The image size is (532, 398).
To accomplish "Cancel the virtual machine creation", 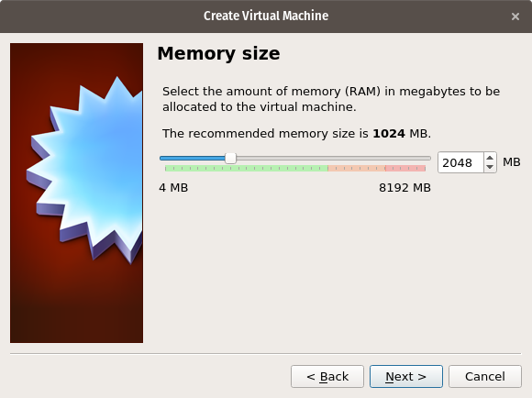I will click(485, 376).
